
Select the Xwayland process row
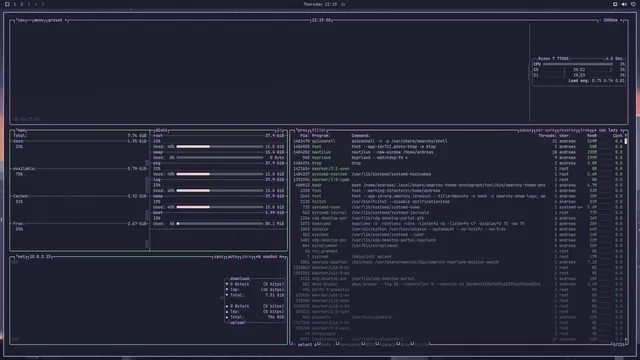(457, 224)
